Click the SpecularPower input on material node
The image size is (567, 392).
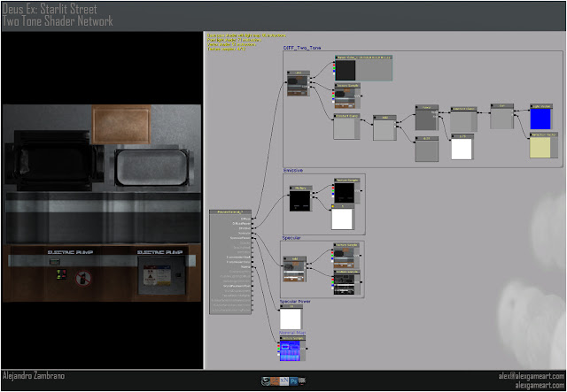tap(252, 238)
